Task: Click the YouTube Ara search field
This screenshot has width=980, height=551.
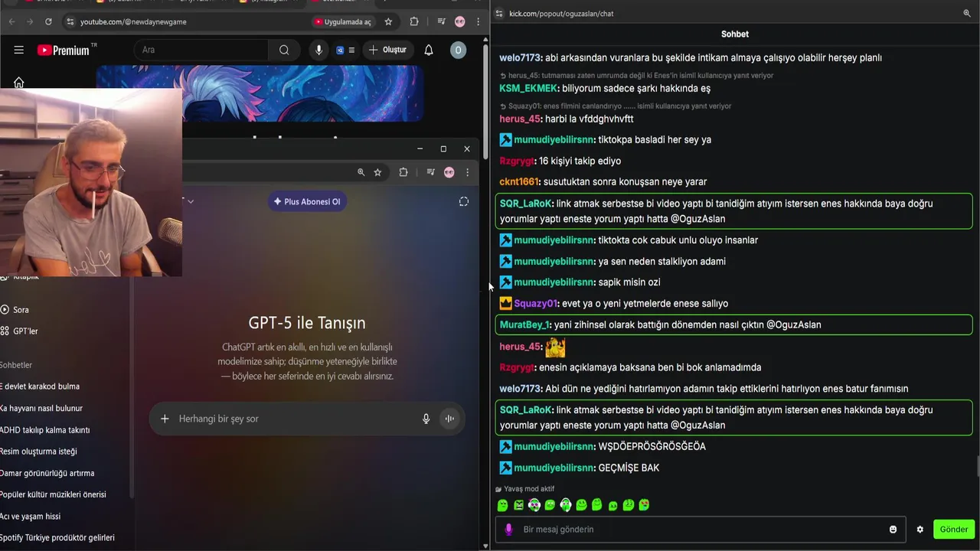Action: tap(201, 50)
